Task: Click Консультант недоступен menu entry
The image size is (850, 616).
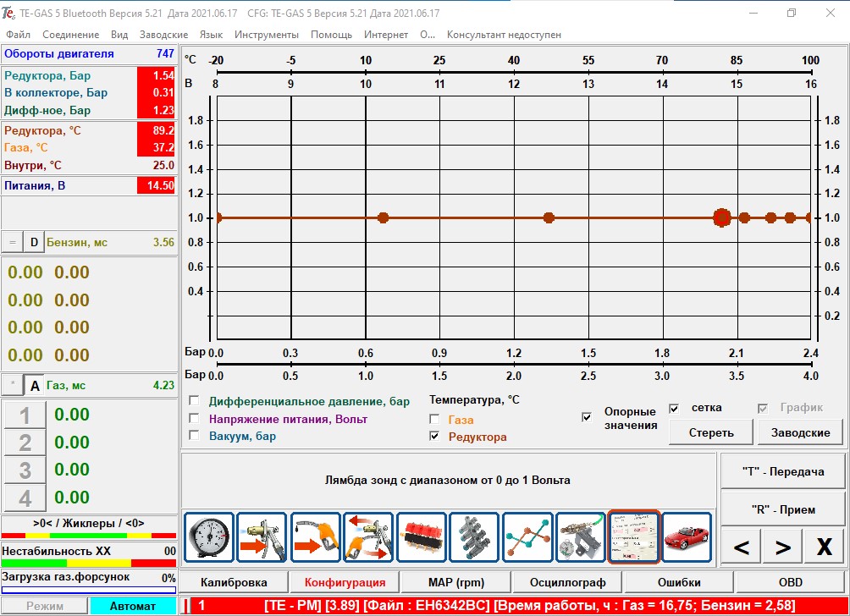Action: 504,35
